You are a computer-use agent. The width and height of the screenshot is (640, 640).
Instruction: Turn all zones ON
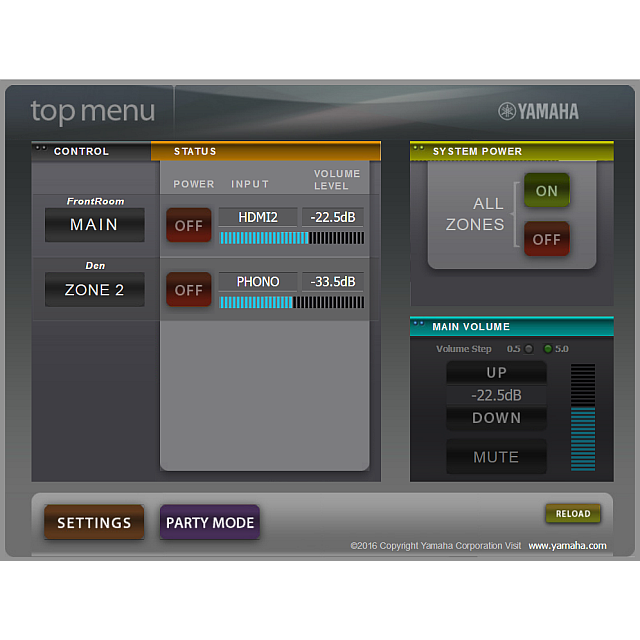coord(546,191)
